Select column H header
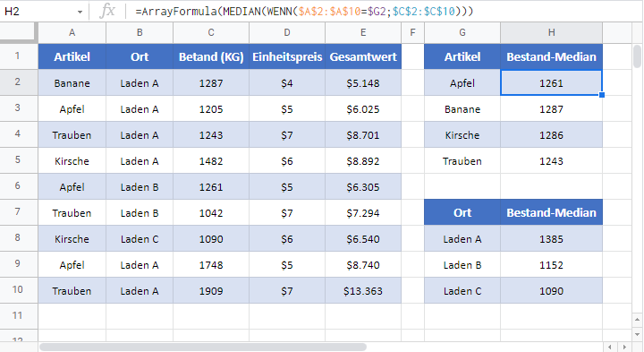The width and height of the screenshot is (644, 352). (x=552, y=33)
